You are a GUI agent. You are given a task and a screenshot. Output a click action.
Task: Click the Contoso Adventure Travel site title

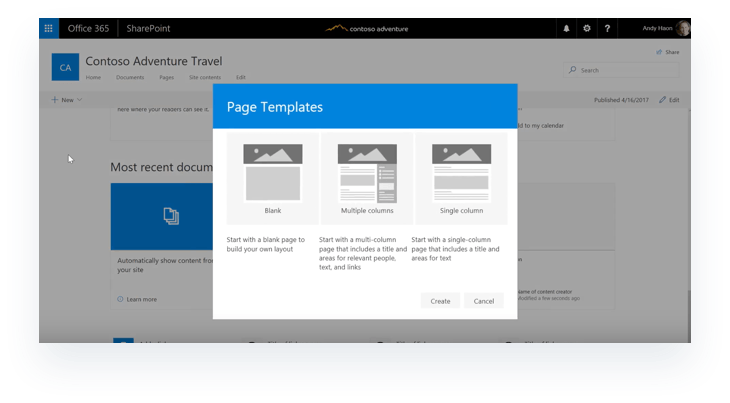[x=154, y=61]
